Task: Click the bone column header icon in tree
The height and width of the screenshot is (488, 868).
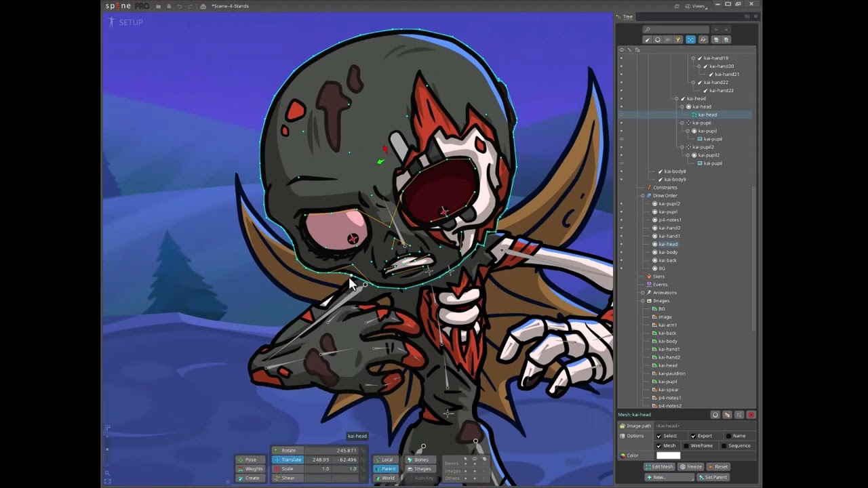Action: coord(629,49)
